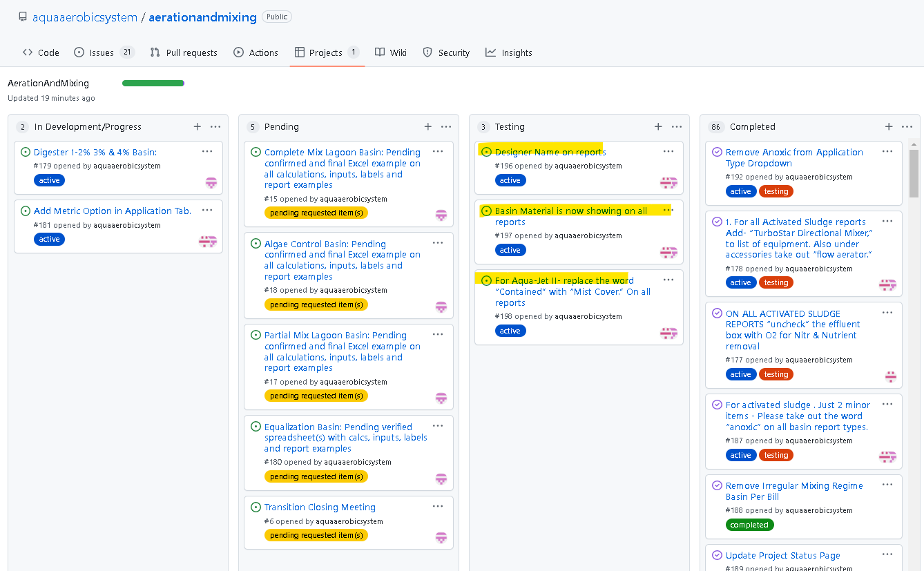The height and width of the screenshot is (571, 924).
Task: Open the options menu for the Pending column
Action: pyautogui.click(x=446, y=126)
